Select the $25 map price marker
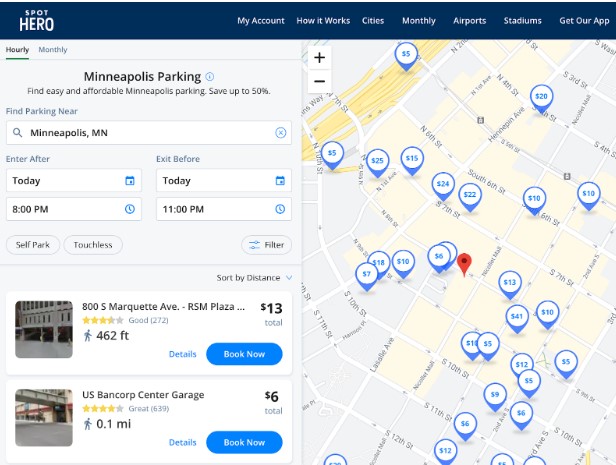 378,163
